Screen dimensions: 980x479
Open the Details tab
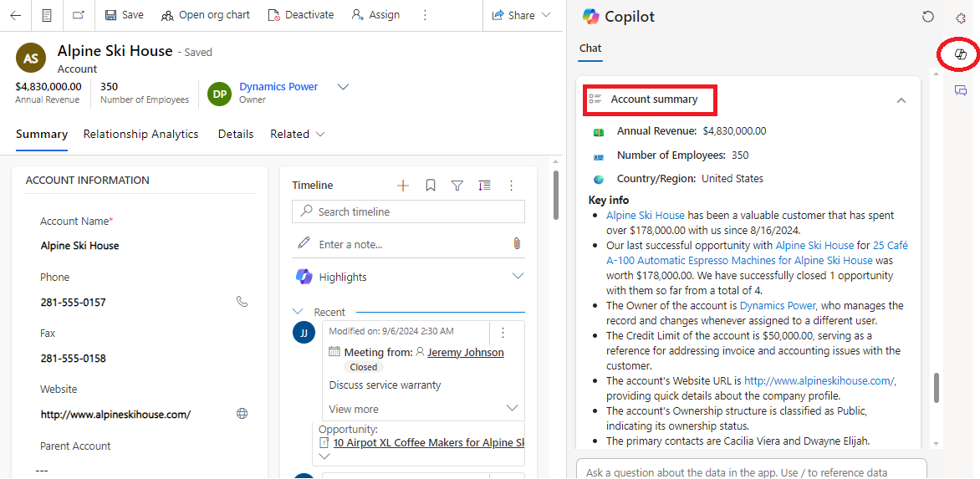click(x=236, y=135)
